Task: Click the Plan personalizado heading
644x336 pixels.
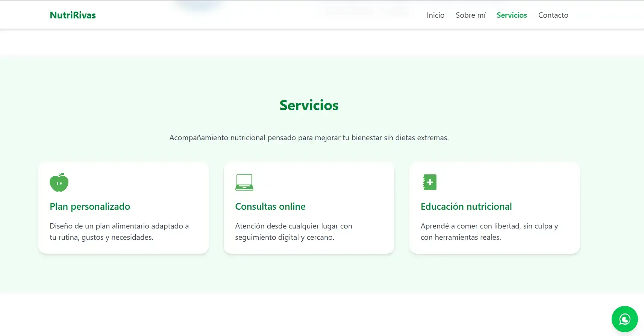Action: [x=90, y=206]
